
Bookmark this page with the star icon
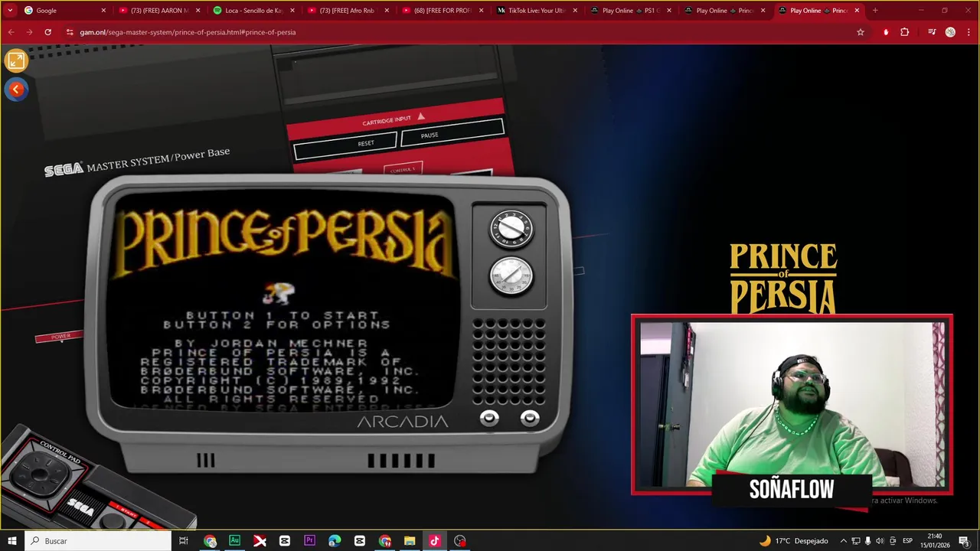coord(861,32)
